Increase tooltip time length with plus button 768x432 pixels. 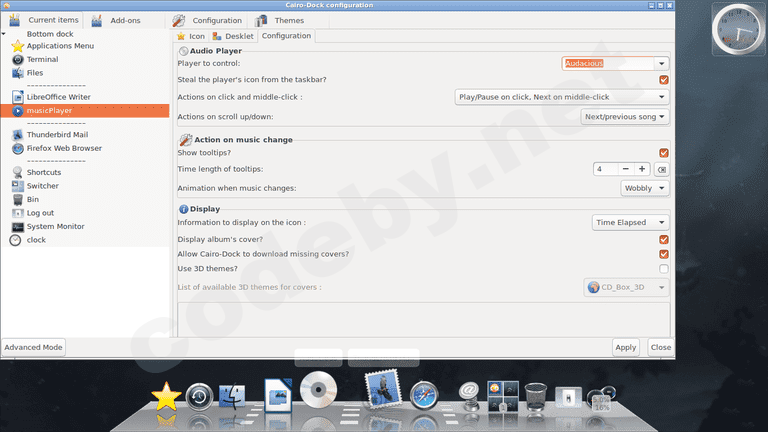[642, 169]
